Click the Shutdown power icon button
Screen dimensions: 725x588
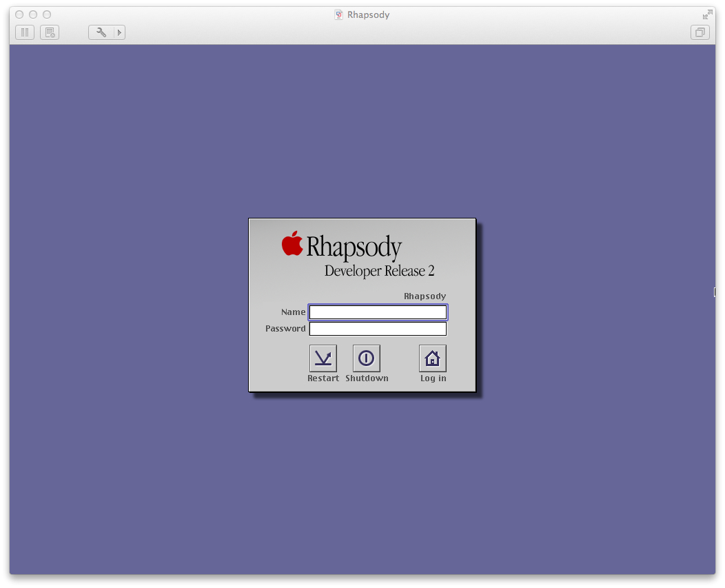367,358
